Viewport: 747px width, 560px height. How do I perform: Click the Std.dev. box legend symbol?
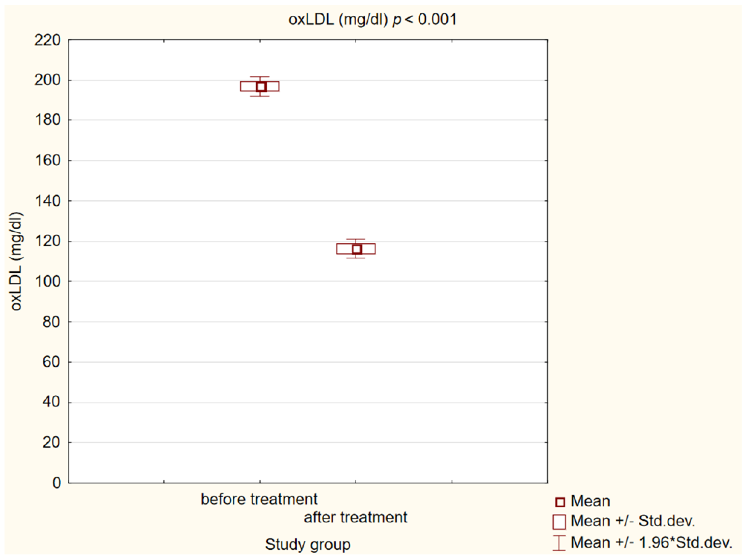click(559, 522)
